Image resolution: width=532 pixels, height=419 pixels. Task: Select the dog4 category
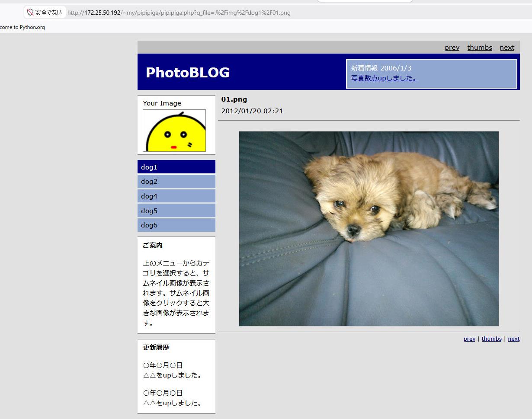click(176, 196)
